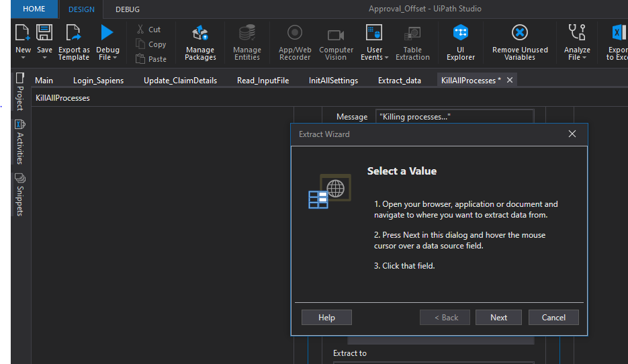Screen dimensions: 628x364
Task: Open the Read_InputFile workflow tab
Action: pos(263,80)
